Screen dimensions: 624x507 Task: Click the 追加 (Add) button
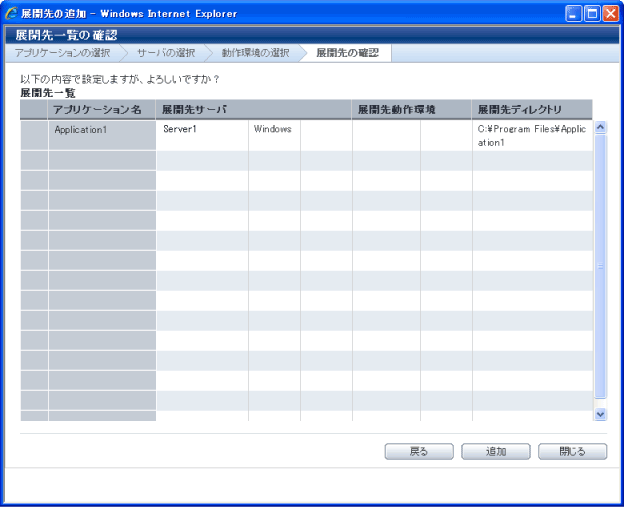click(495, 451)
